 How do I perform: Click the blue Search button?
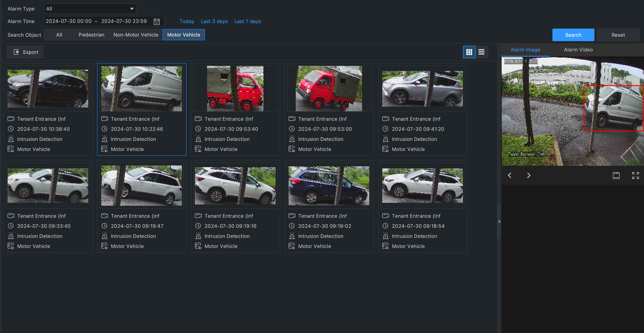573,35
